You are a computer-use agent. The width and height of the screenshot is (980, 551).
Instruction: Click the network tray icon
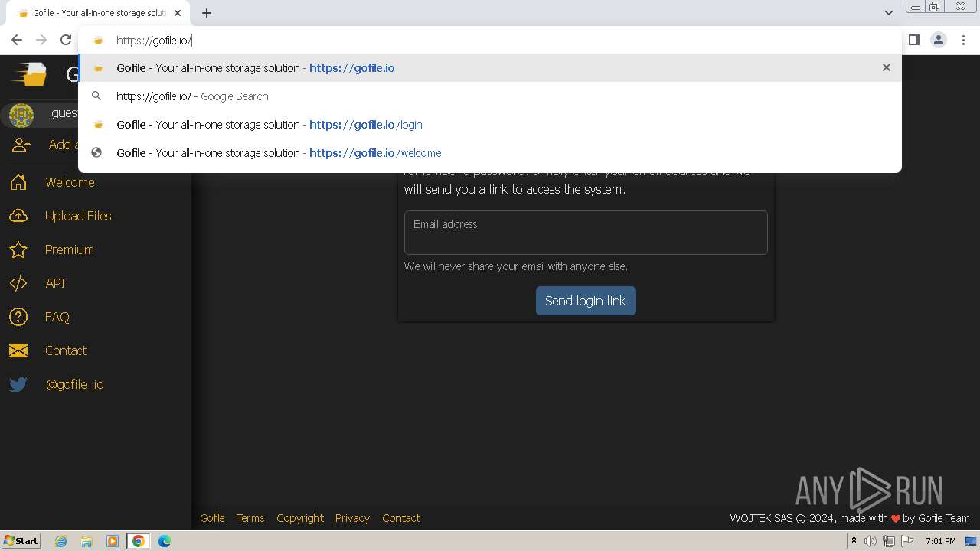click(889, 541)
